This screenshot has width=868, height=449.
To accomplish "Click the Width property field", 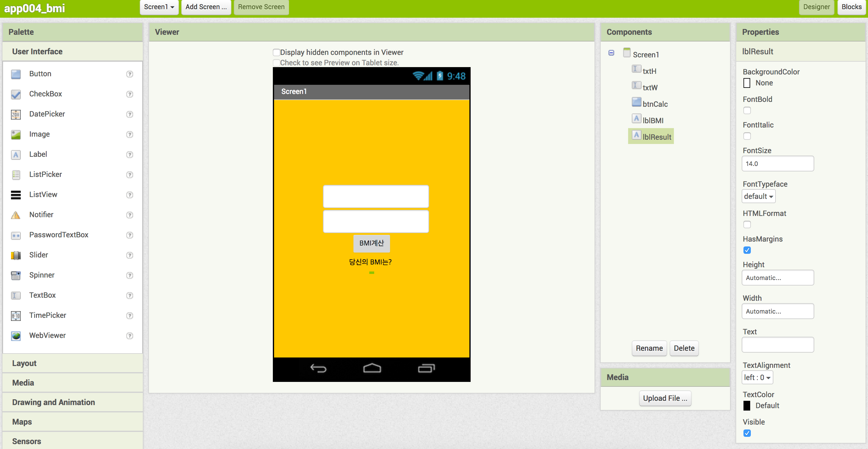I will [x=777, y=311].
